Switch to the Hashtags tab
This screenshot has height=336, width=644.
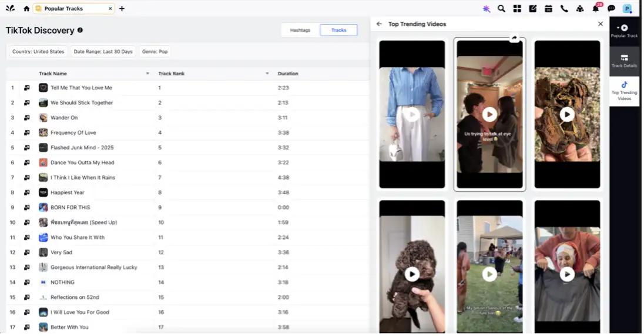pyautogui.click(x=300, y=30)
